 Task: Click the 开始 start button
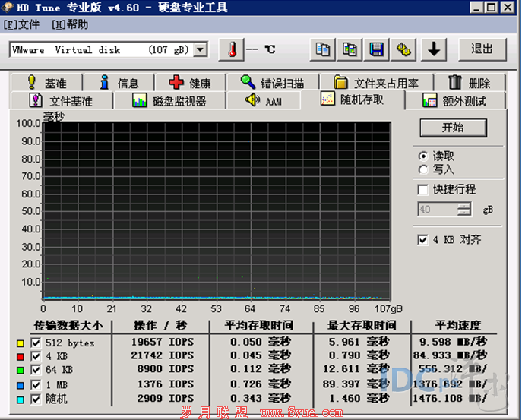point(453,128)
